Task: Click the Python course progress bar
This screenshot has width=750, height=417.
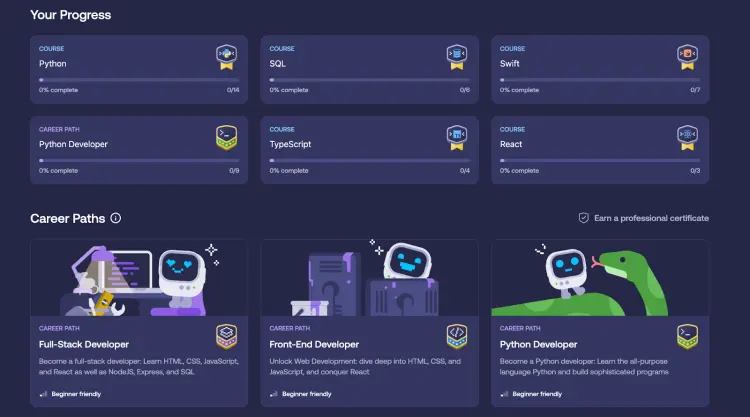Action: coord(139,80)
